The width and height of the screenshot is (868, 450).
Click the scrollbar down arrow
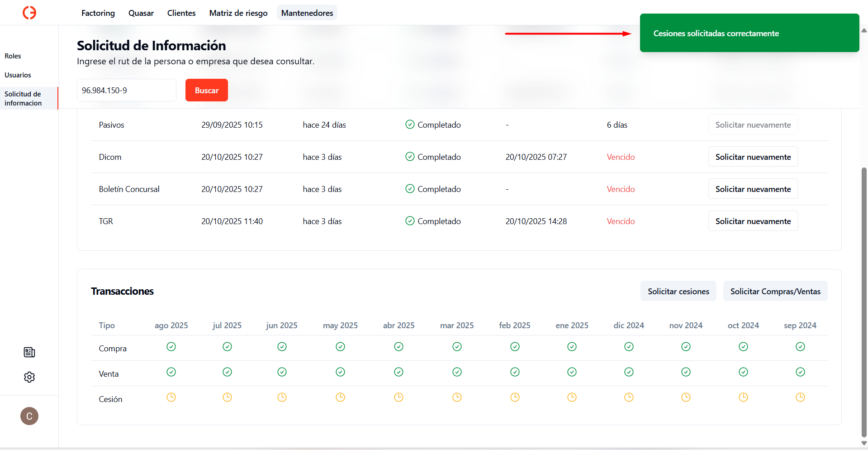(x=863, y=443)
